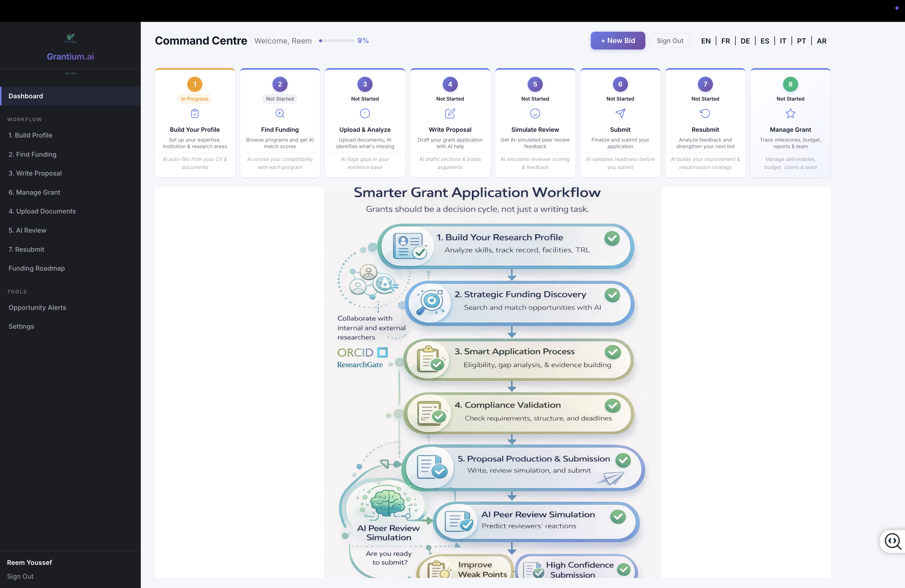Select the undo arrow icon on Resubmit card
The image size is (905, 588).
click(705, 113)
